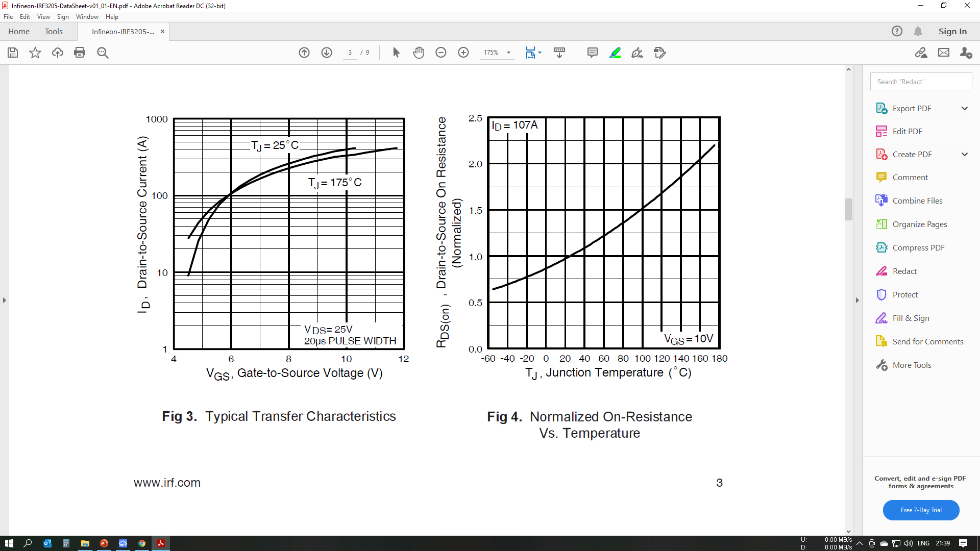Click the Free 7-Day Trial button
The height and width of the screenshot is (551, 980).
click(x=921, y=510)
